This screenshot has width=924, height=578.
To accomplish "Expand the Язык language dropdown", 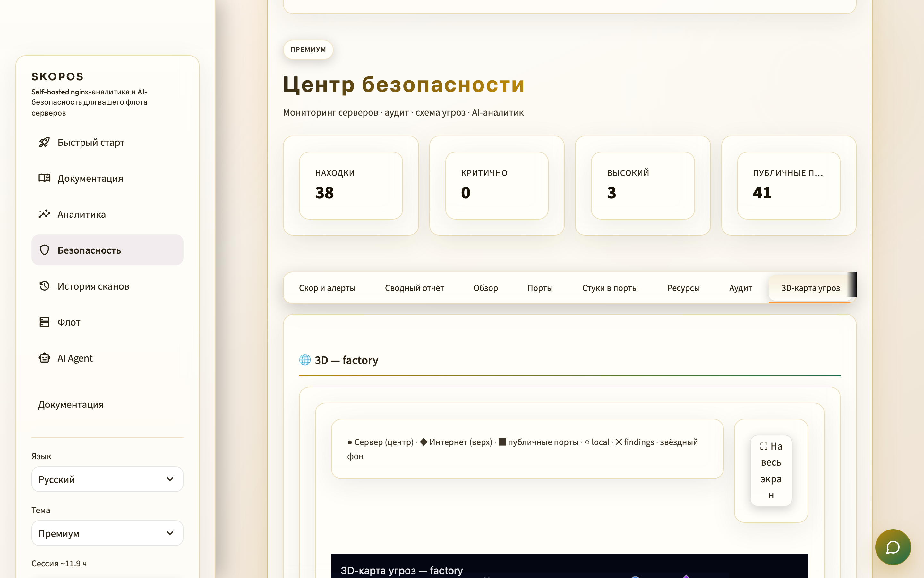I will point(107,479).
